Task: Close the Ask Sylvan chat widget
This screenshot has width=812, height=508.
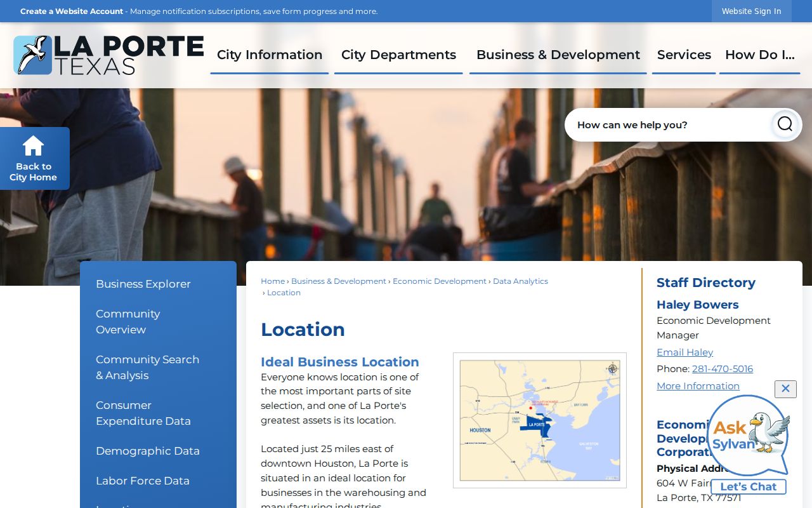Action: 785,389
